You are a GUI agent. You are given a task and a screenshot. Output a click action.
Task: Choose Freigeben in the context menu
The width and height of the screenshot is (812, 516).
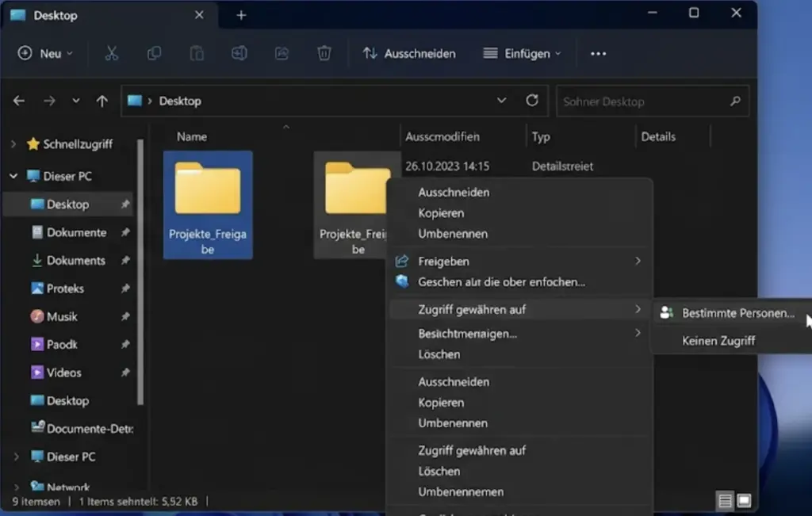pos(519,262)
